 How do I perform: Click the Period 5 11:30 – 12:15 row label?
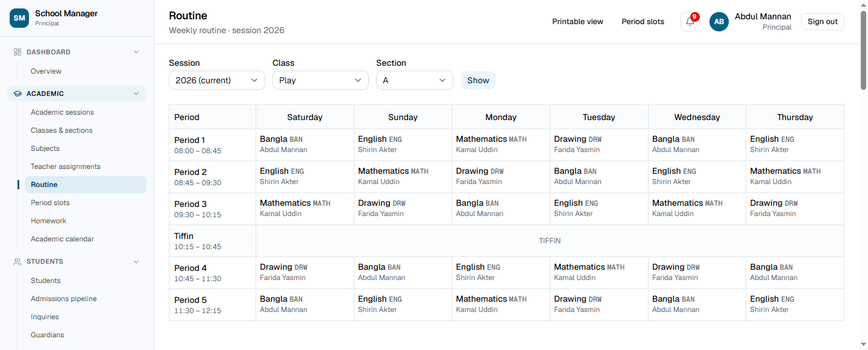pos(212,305)
